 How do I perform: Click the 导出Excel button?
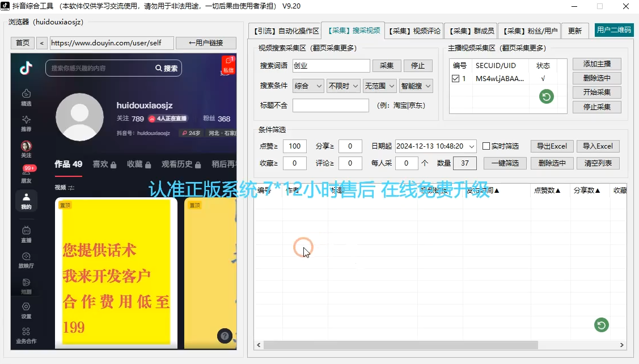(551, 146)
